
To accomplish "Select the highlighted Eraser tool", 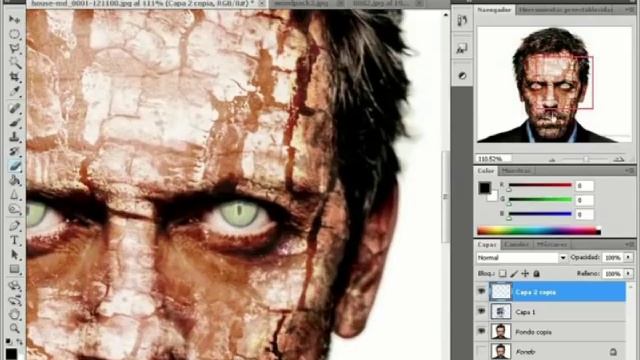I will click(x=14, y=166).
